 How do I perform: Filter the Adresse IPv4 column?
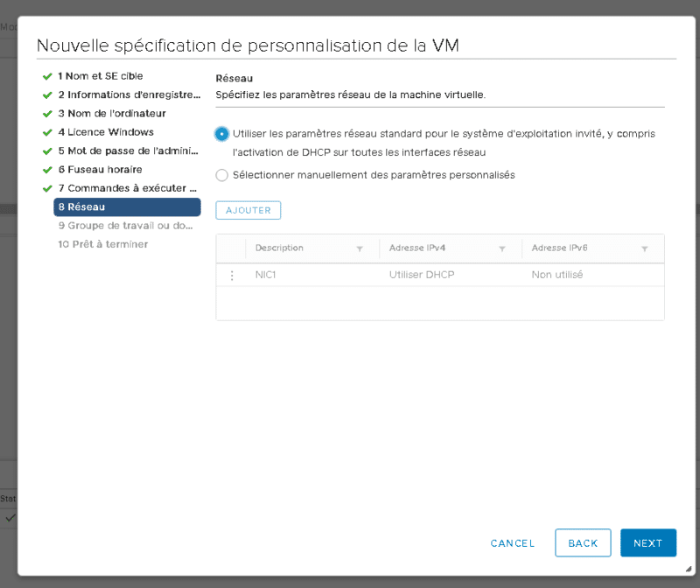502,248
